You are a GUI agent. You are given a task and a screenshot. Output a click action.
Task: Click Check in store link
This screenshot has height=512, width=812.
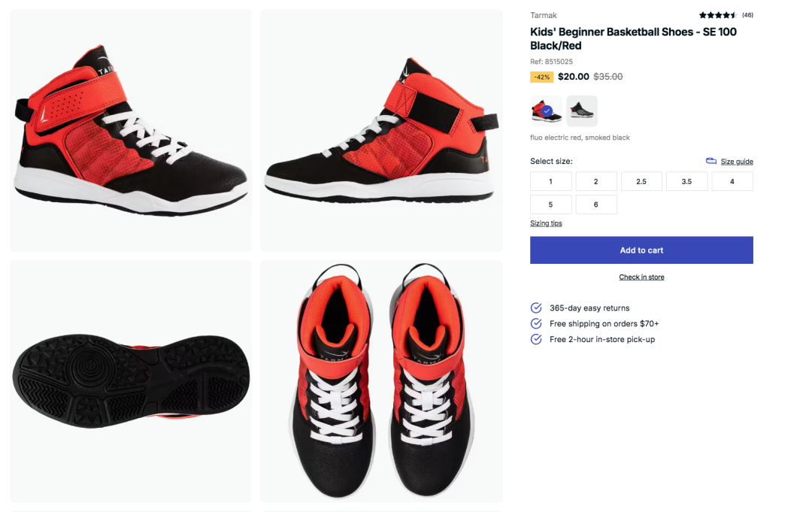(x=641, y=277)
